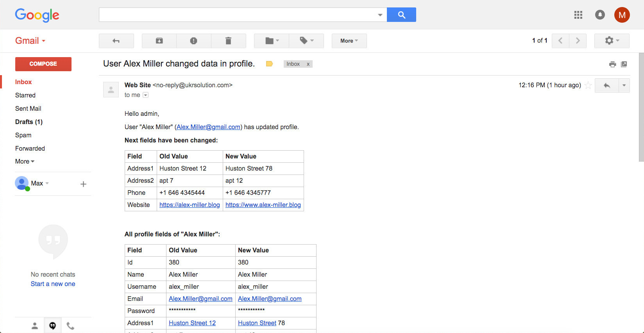Open the Gmail product switcher dropdown
This screenshot has width=644, height=333.
coord(30,41)
